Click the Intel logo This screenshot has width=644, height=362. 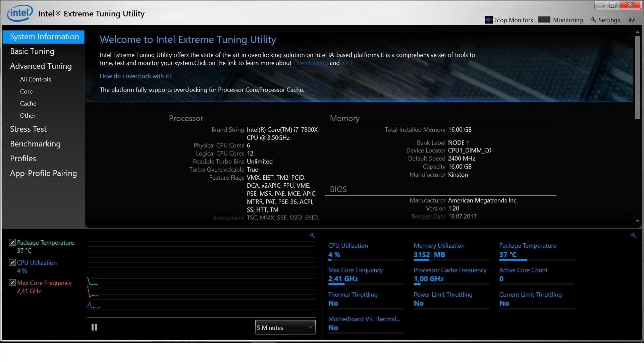(x=20, y=13)
